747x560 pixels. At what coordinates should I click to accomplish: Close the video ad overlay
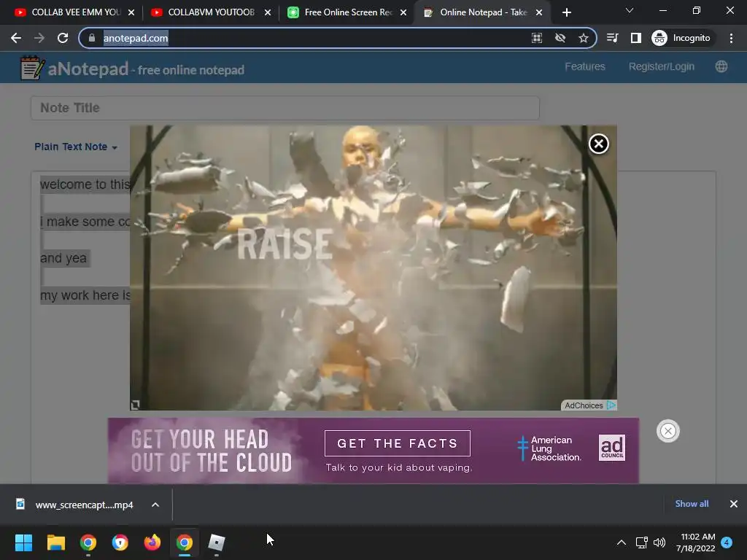pyautogui.click(x=598, y=144)
